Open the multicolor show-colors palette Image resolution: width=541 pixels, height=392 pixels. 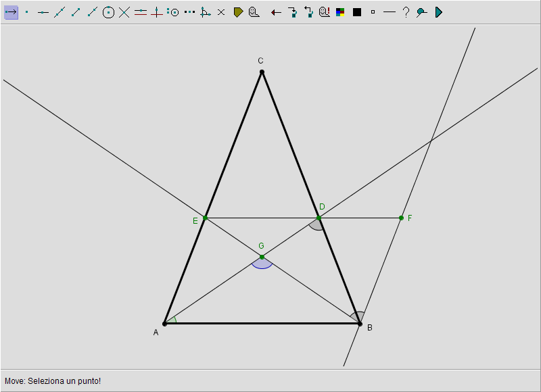click(340, 12)
